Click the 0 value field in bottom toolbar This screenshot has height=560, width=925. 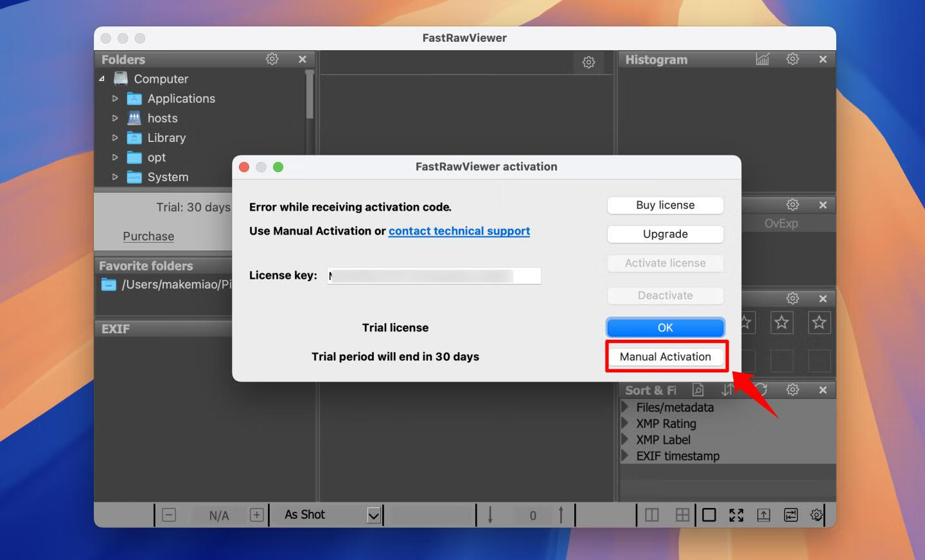point(533,515)
